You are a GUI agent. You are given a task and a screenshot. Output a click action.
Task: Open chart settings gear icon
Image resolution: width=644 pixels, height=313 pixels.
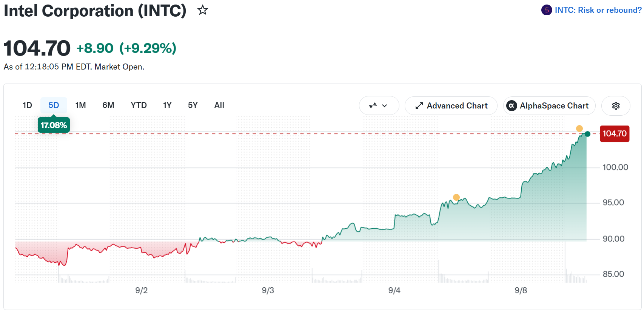616,106
